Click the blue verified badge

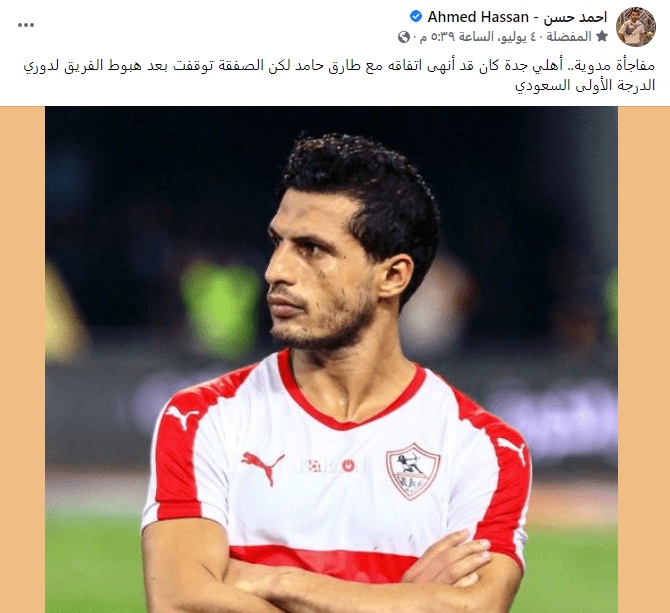coord(415,17)
